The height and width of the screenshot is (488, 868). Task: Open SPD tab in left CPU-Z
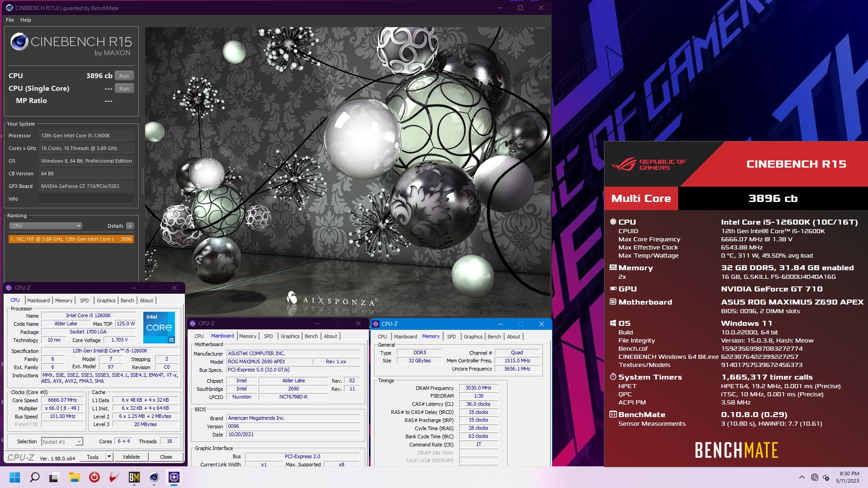click(85, 300)
